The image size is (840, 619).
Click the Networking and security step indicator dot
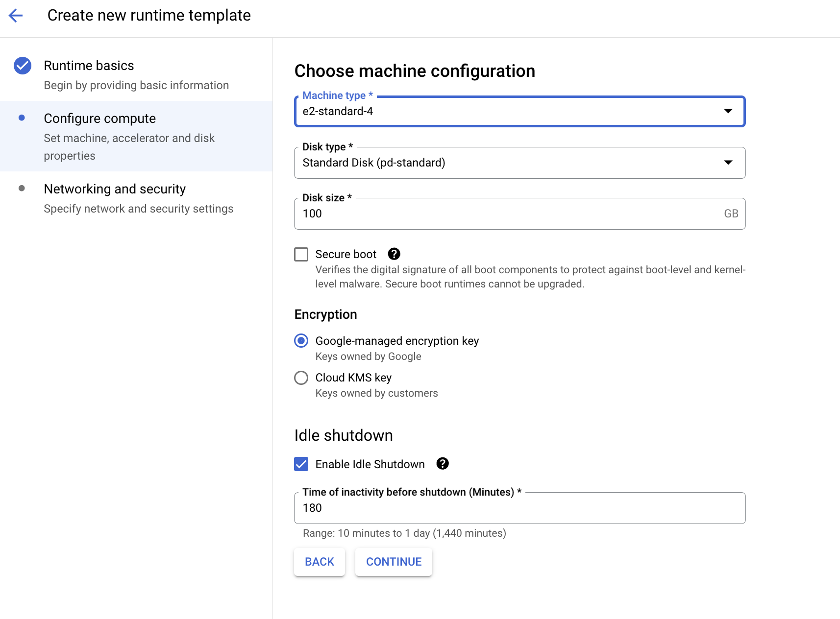pos(22,188)
